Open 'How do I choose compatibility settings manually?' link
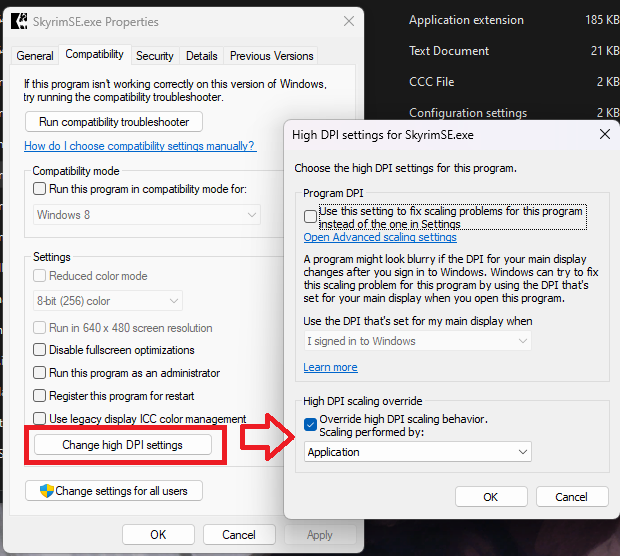Image resolution: width=620 pixels, height=556 pixels. 140,146
